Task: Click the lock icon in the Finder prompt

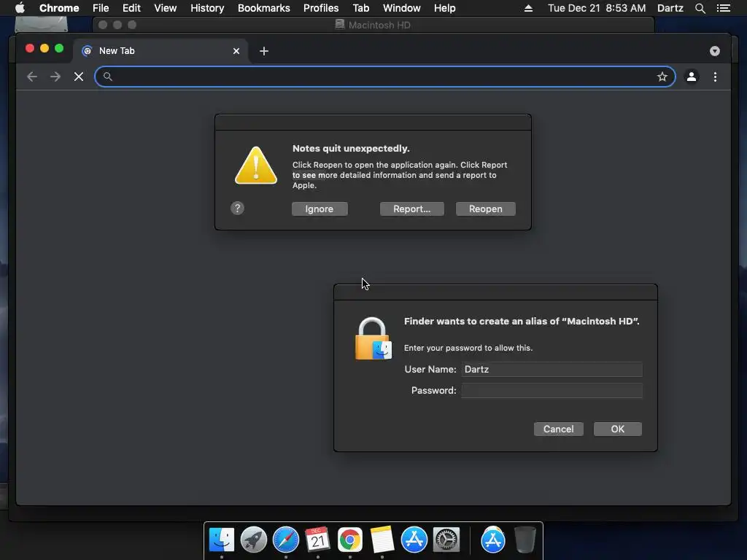Action: click(x=373, y=338)
